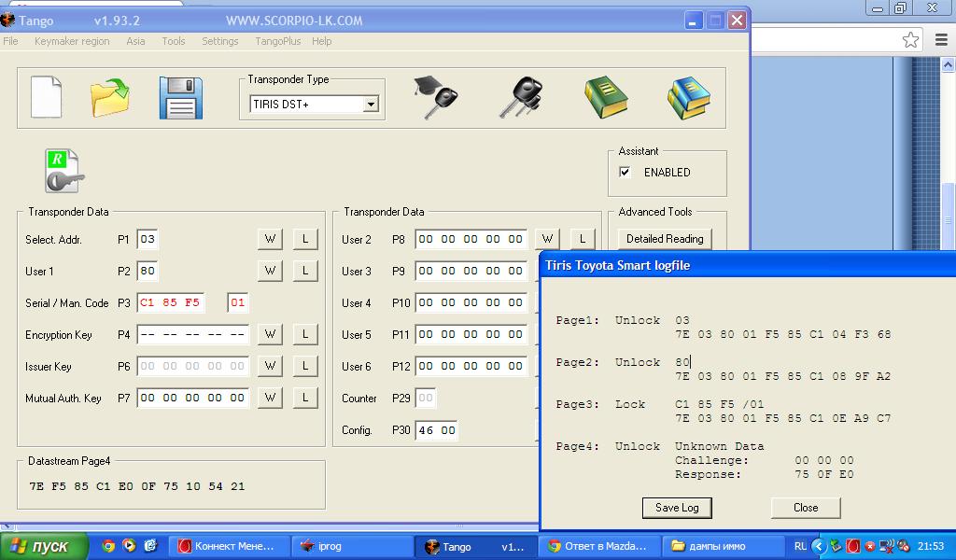The height and width of the screenshot is (560, 956).
Task: Toggle the Assistant ENABLED checkbox
Action: point(625,172)
